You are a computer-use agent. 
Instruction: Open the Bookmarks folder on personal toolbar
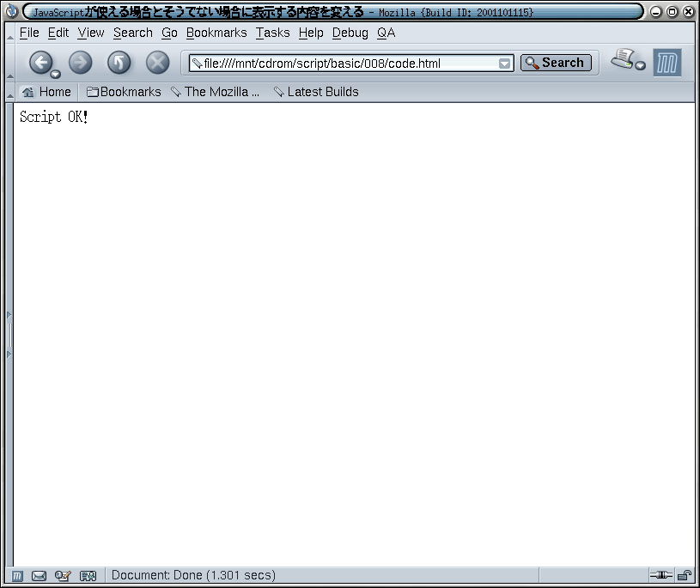124,92
